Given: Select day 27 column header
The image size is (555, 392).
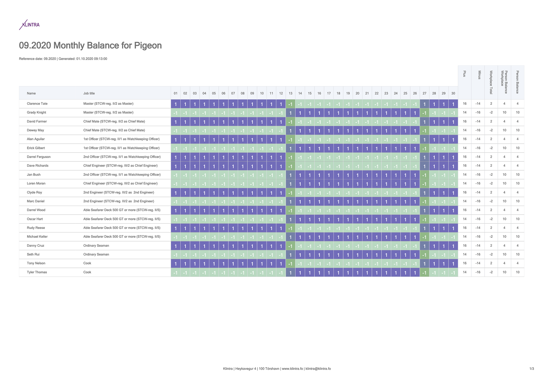Looking at the screenshot, I should tap(424, 93).
